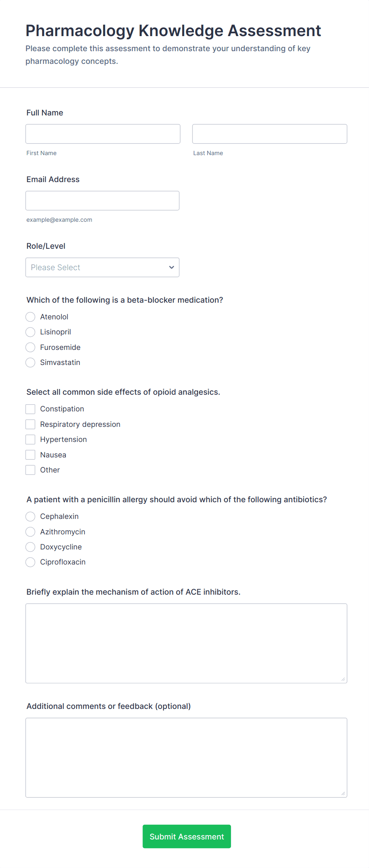The height and width of the screenshot is (868, 369).
Task: Open the Role/Level dropdown
Action: [102, 267]
